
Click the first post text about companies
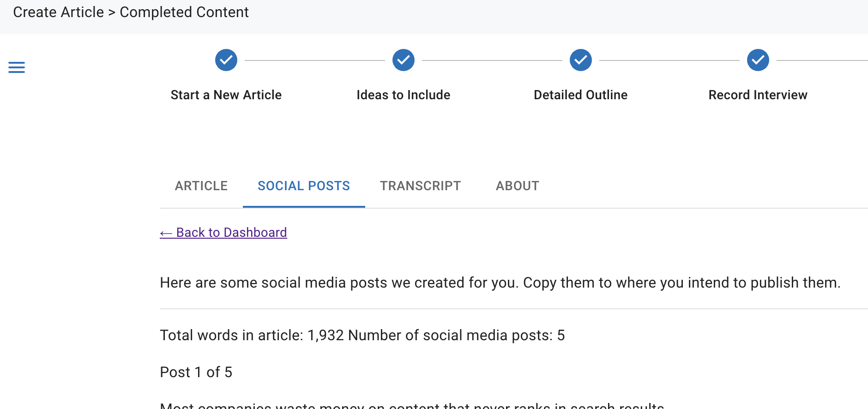tap(412, 405)
